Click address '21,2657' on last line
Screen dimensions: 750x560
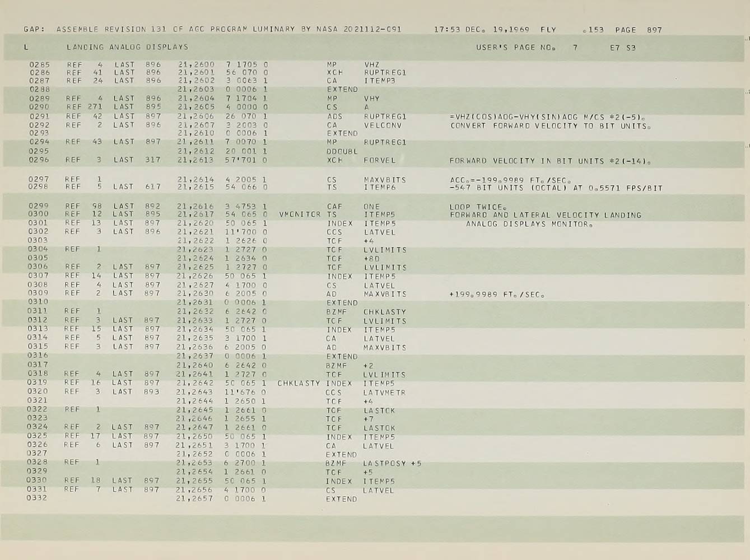194,498
